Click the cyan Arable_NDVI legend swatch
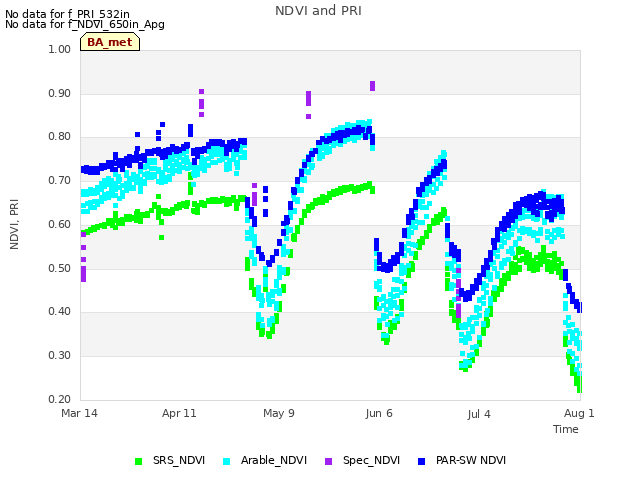Viewport: 640px width, 480px height. click(x=227, y=461)
